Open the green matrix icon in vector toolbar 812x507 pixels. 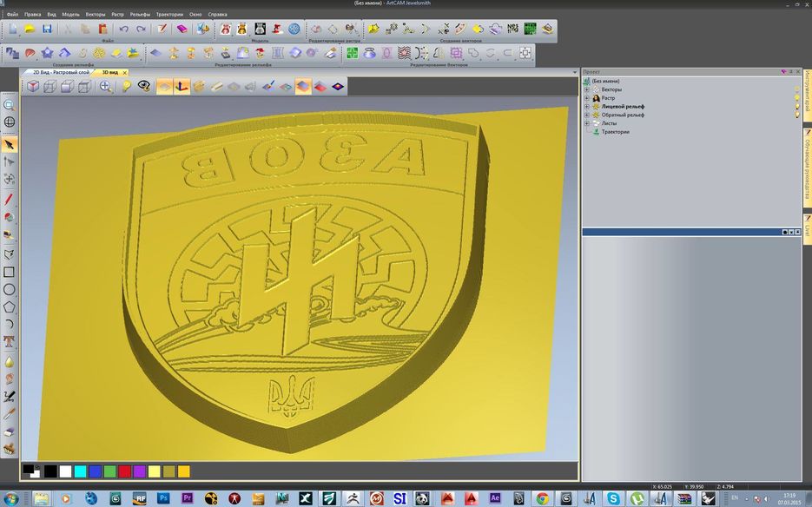pyautogui.click(x=530, y=29)
